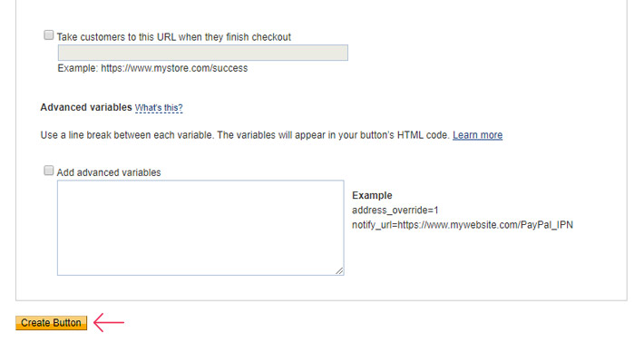Click the notify_url PayPal_IPN example line

[x=463, y=225]
